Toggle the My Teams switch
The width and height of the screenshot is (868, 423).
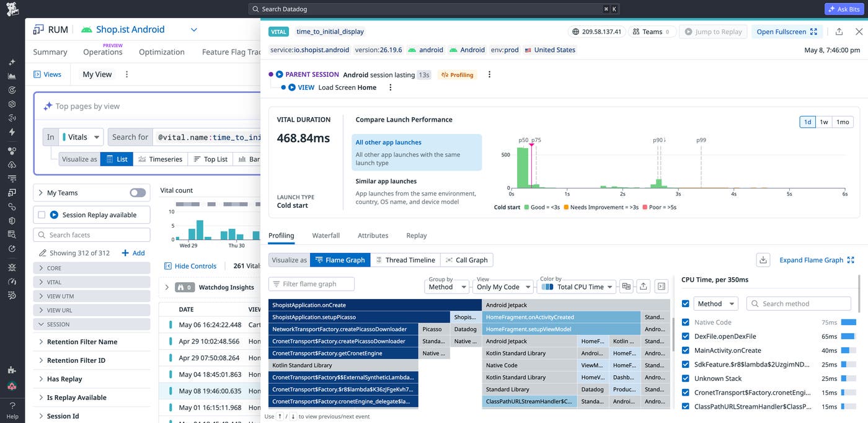138,193
